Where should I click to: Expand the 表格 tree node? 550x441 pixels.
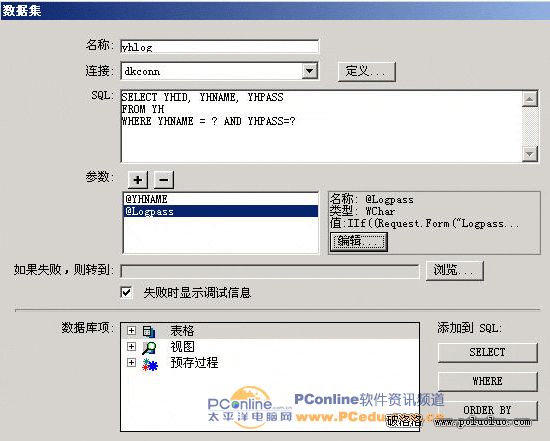[x=131, y=330]
